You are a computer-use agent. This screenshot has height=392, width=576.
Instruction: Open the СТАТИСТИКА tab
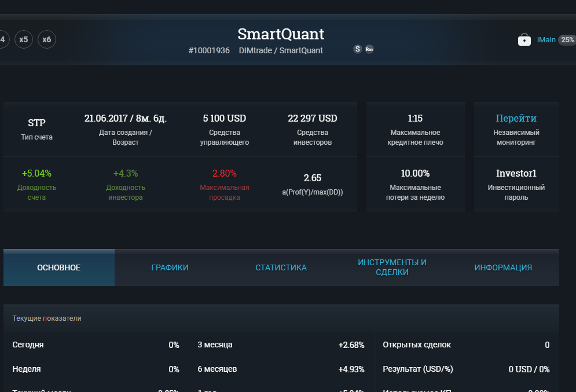coord(281,268)
